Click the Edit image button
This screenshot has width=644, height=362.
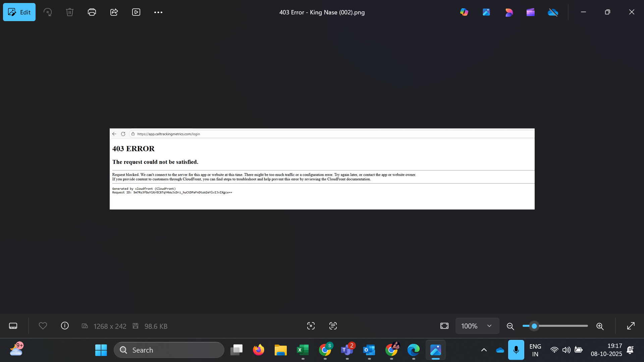point(19,12)
